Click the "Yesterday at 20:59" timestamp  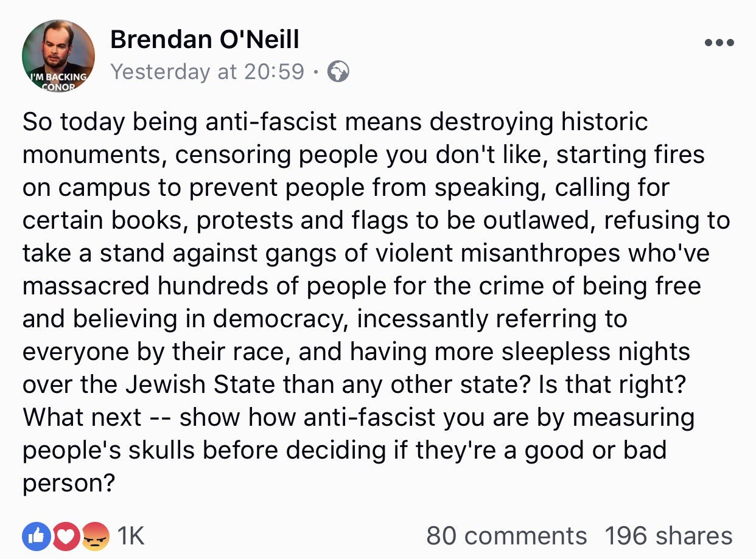tap(207, 72)
